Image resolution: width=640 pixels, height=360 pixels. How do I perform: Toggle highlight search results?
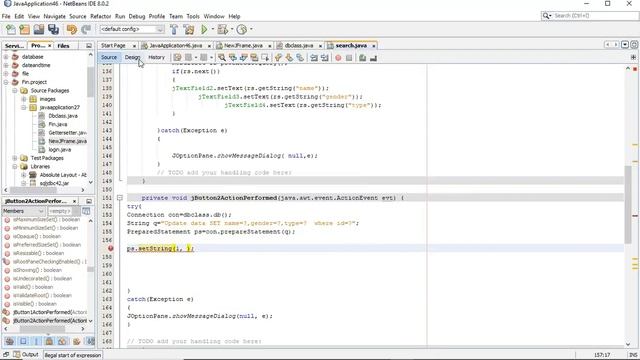(254, 58)
